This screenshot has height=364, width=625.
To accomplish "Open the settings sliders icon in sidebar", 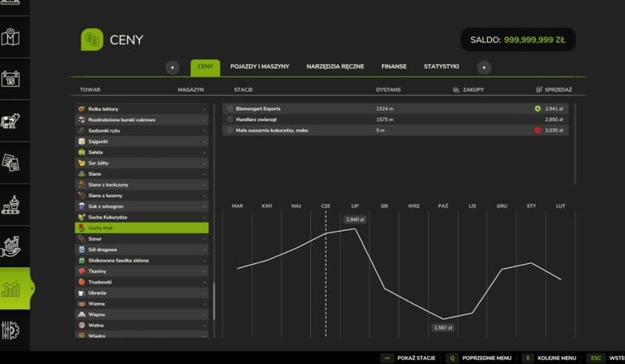I will coord(10,330).
